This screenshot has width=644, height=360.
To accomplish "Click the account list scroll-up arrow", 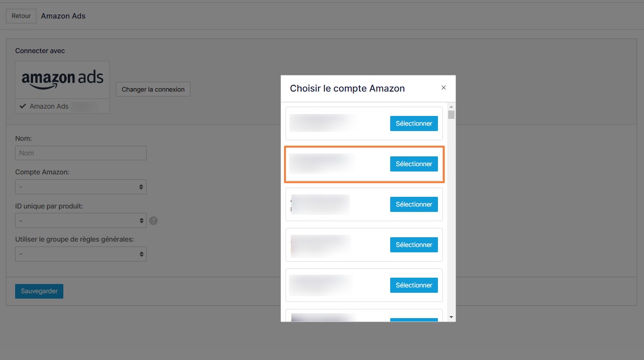I will coord(451,107).
